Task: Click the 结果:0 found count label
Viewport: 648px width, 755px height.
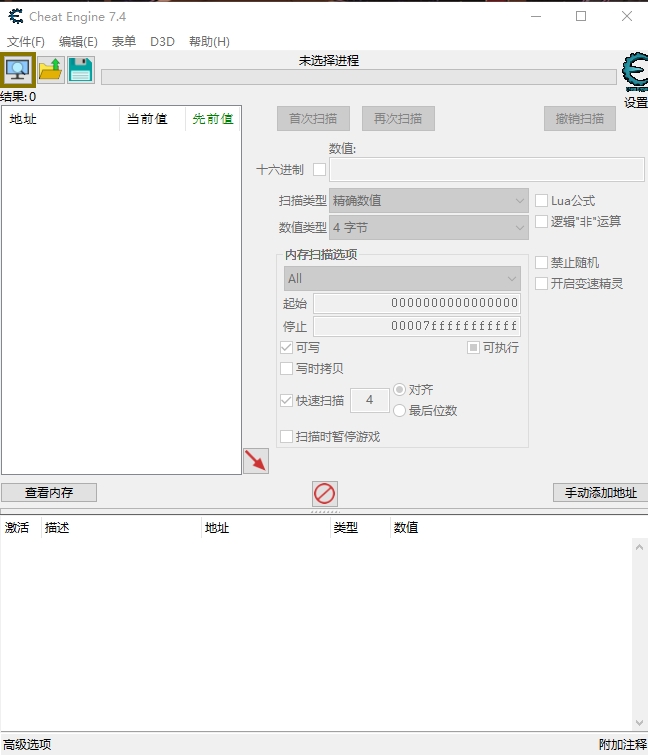Action: (18, 97)
